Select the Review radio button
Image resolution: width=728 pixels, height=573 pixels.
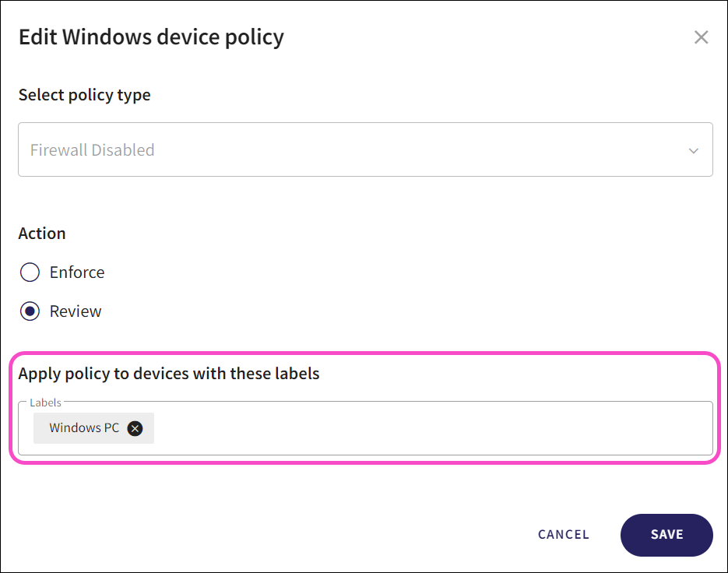(x=30, y=311)
